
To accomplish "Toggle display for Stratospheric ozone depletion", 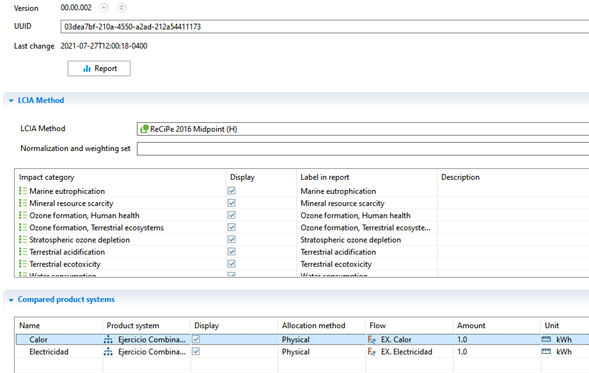I will (x=232, y=239).
